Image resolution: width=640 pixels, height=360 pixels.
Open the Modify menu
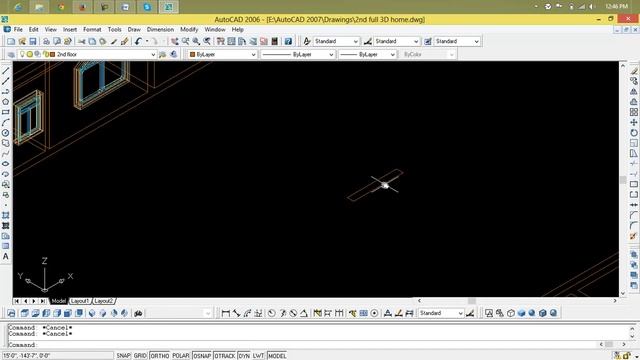tap(189, 29)
